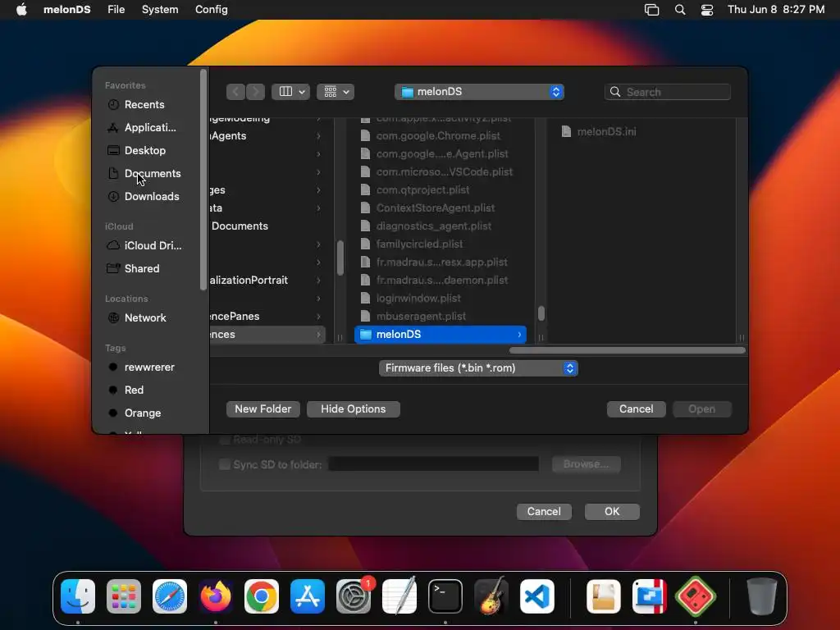Open System Settings in the dock
Viewport: 840px width, 630px height.
pos(354,596)
